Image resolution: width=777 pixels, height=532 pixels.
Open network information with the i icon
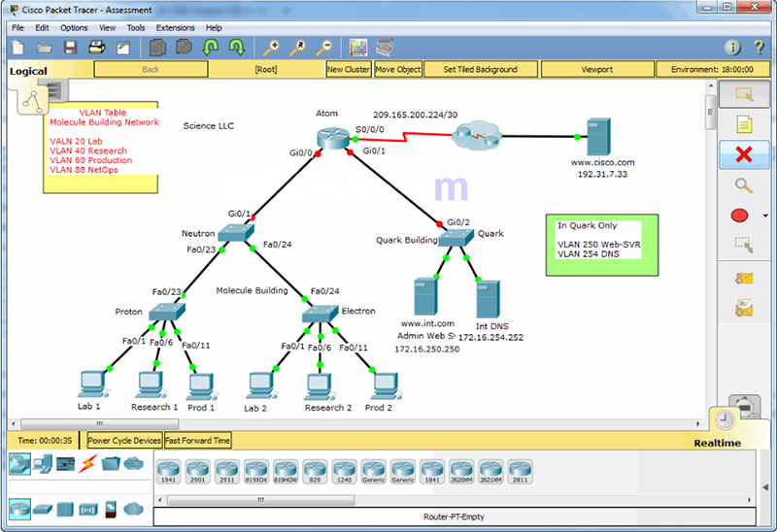click(733, 48)
